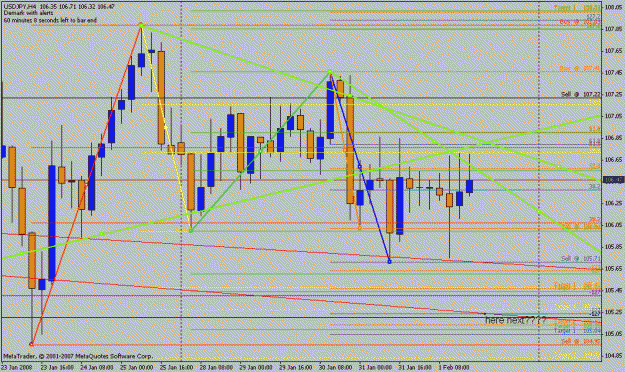Click the "minutes left to bar end" countdown text
The width and height of the screenshot is (625, 372).
pyautogui.click(x=50, y=20)
